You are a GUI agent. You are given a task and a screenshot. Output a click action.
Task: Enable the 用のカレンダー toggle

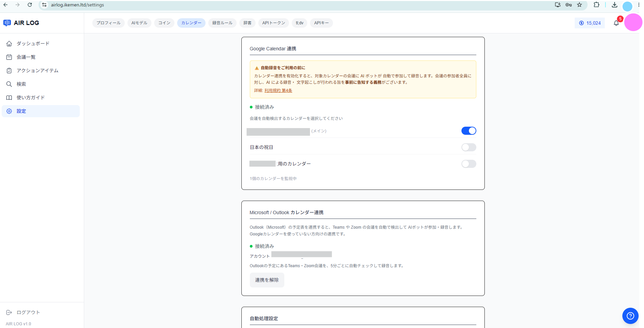pyautogui.click(x=469, y=164)
